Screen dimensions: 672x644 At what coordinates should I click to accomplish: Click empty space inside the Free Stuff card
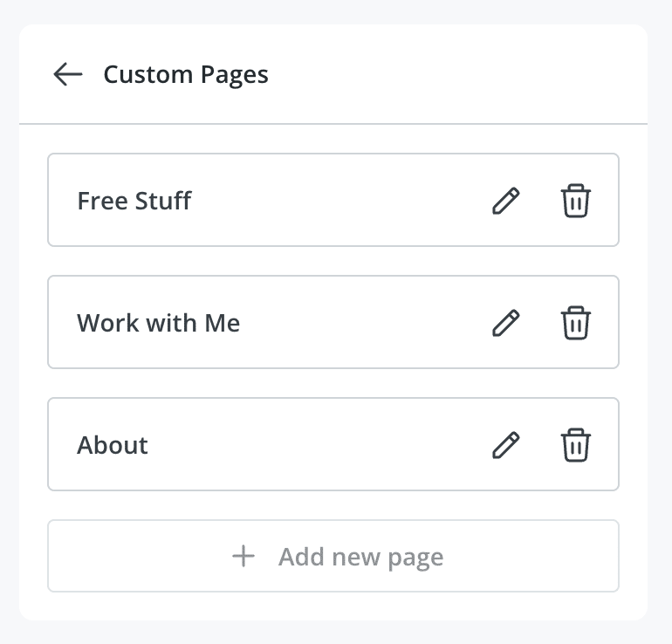click(339, 200)
